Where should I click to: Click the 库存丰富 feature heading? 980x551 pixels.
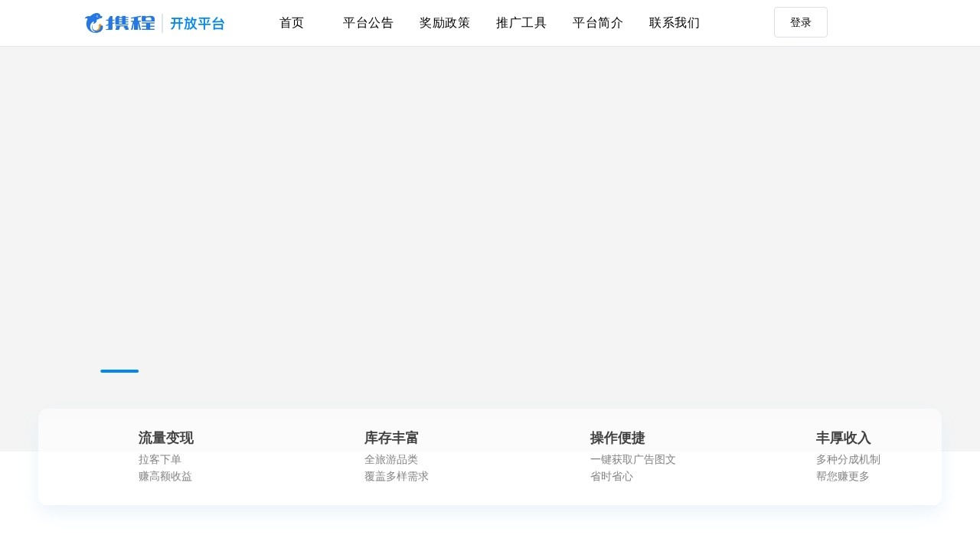point(391,438)
